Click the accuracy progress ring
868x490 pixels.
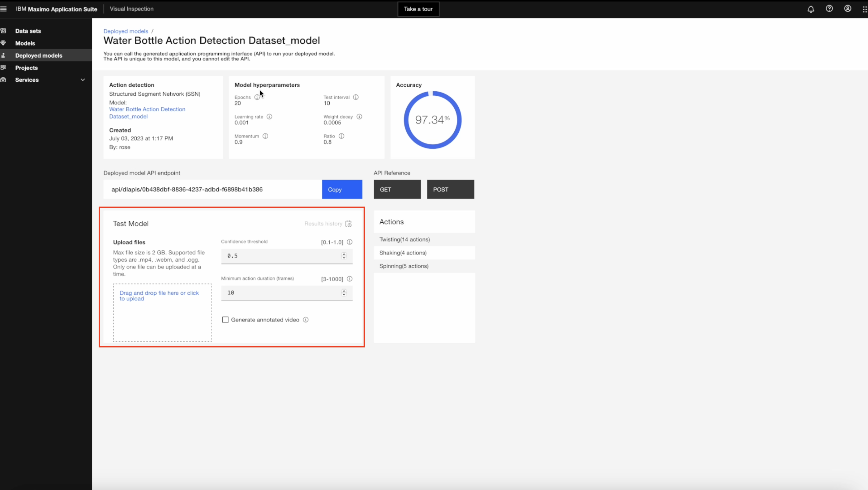(432, 120)
